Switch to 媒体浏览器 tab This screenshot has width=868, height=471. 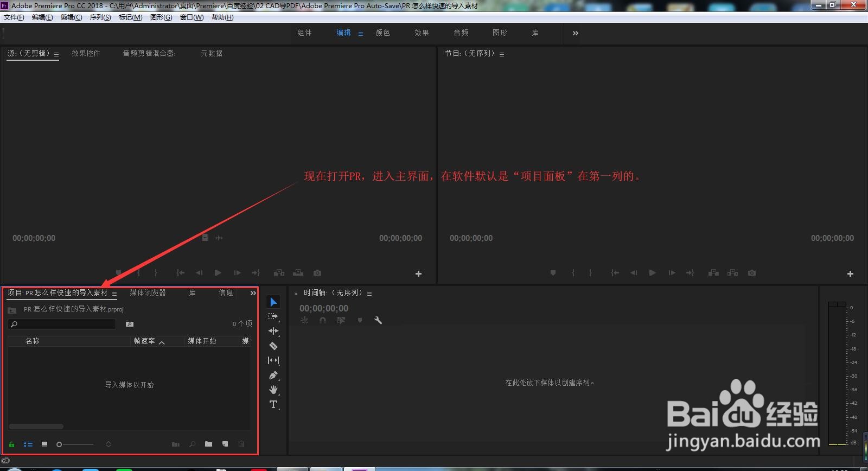pos(148,293)
